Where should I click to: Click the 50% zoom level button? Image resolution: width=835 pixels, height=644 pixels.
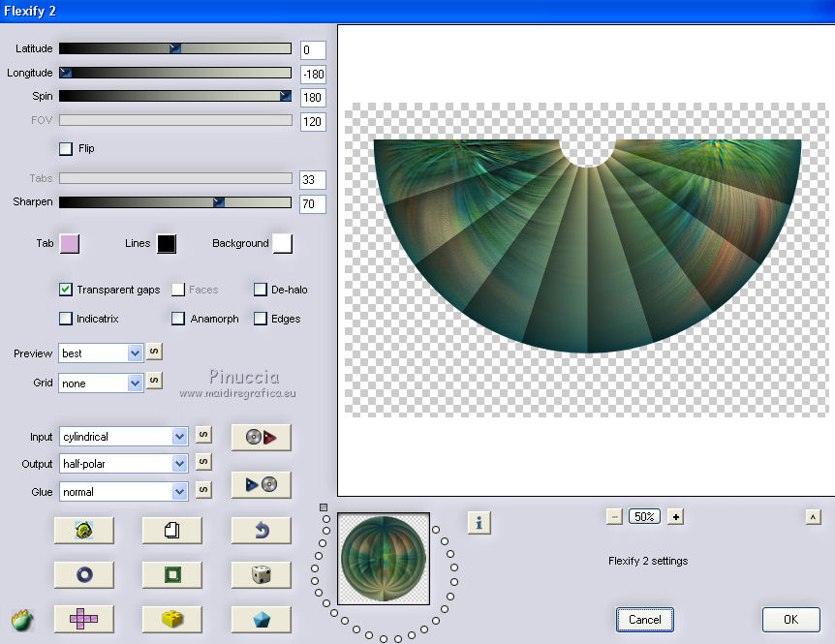pos(644,516)
